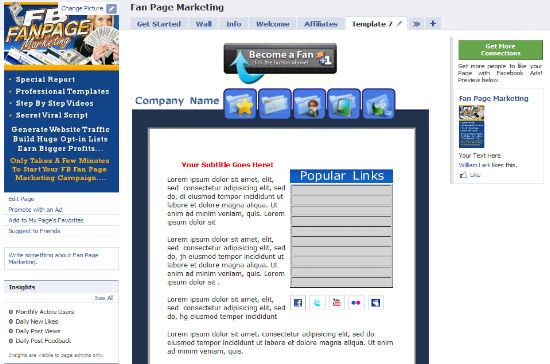
Task: Click the Become a Fan button
Action: tap(280, 59)
